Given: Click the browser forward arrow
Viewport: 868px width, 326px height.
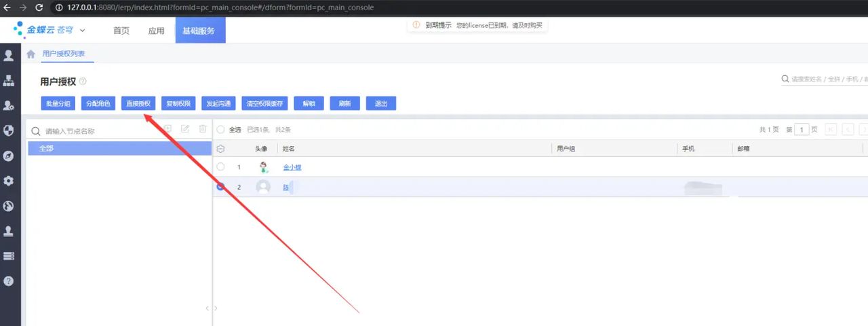Looking at the screenshot, I should point(23,7).
